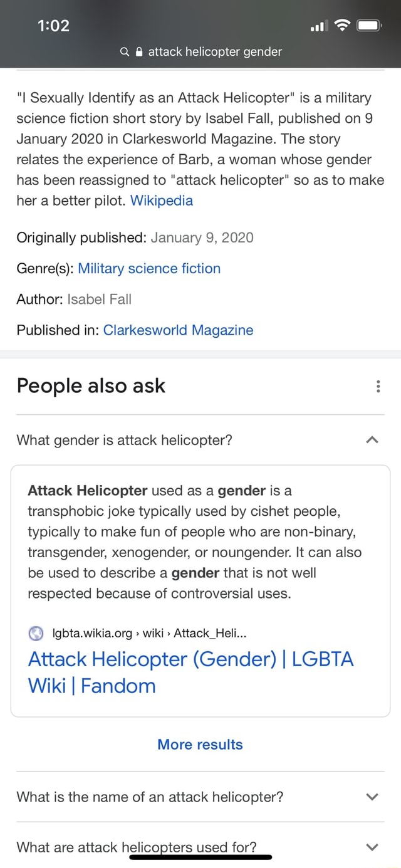The image size is (401, 868).
Task: Select the People also ask section header
Action: pyautogui.click(x=90, y=387)
